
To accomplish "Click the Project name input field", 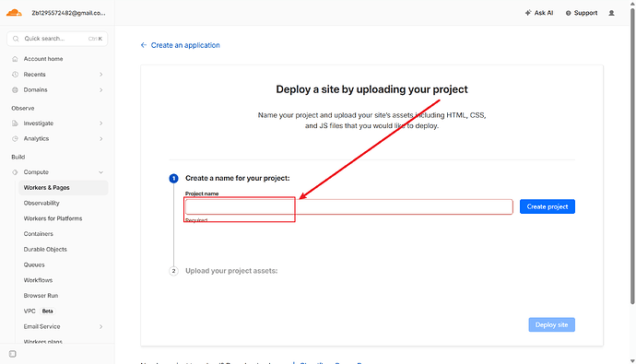I will 348,206.
